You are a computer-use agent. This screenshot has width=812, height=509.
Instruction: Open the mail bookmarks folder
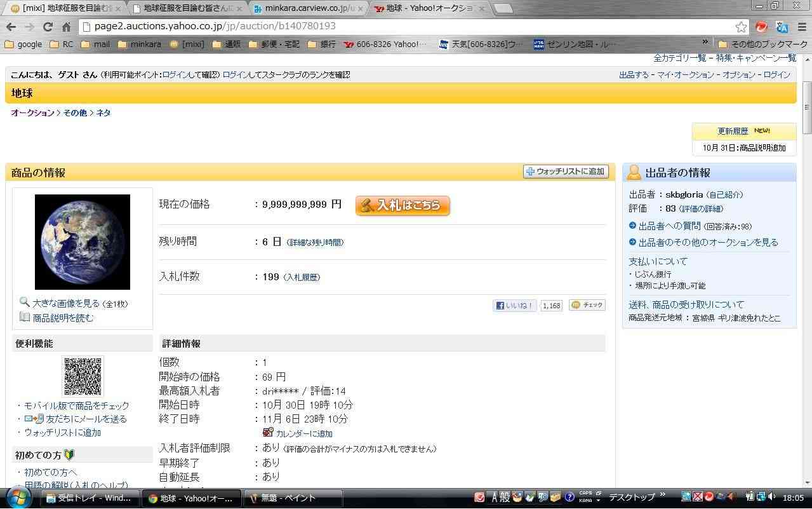(x=95, y=44)
